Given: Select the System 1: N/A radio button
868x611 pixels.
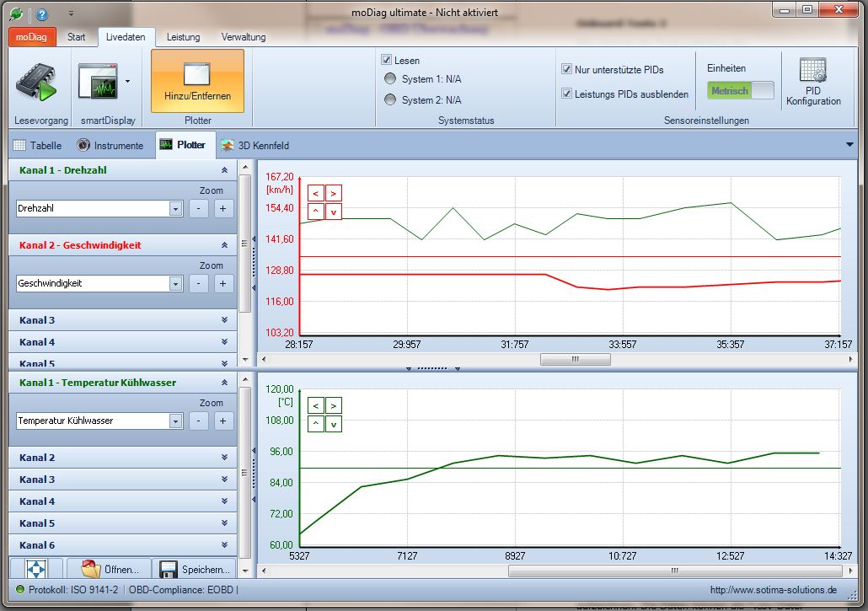Looking at the screenshot, I should 390,79.
